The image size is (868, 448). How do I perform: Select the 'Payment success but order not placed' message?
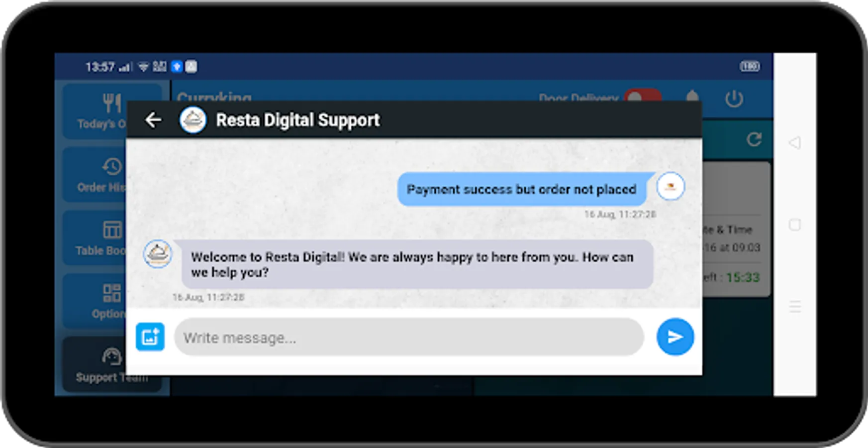click(x=522, y=189)
